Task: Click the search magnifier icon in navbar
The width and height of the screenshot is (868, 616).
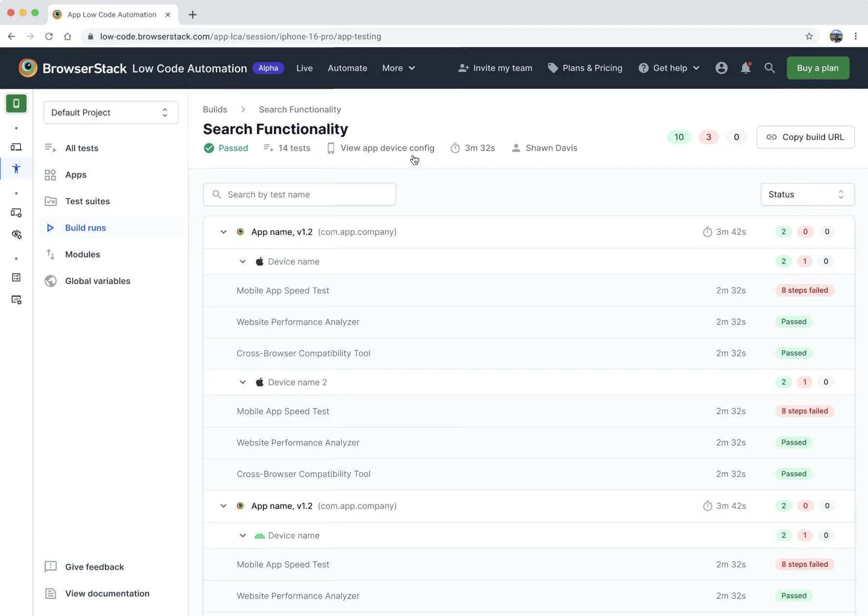Action: 769,68
